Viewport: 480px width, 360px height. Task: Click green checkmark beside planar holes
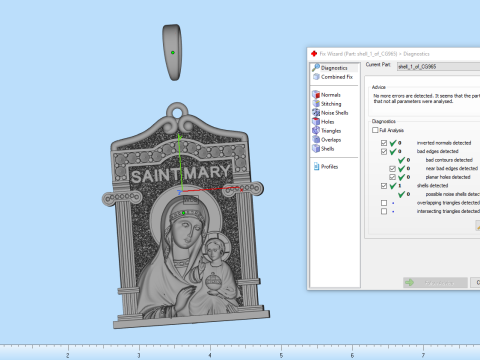(x=402, y=177)
